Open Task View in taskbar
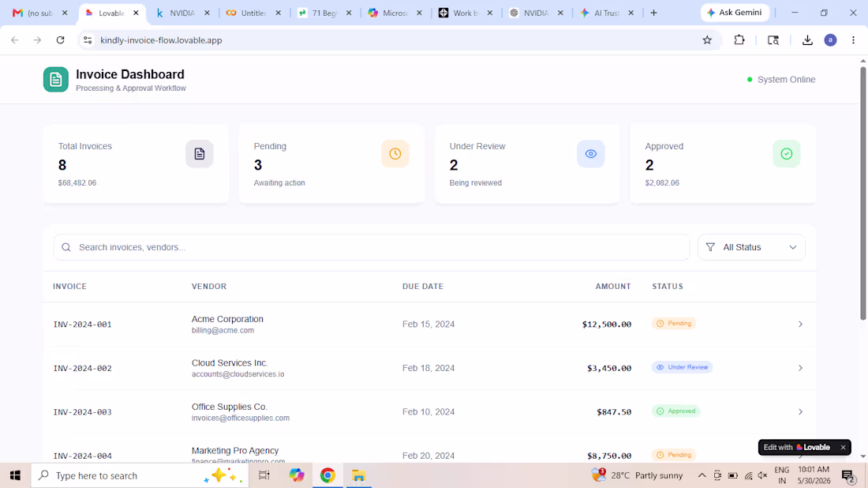 pyautogui.click(x=264, y=475)
